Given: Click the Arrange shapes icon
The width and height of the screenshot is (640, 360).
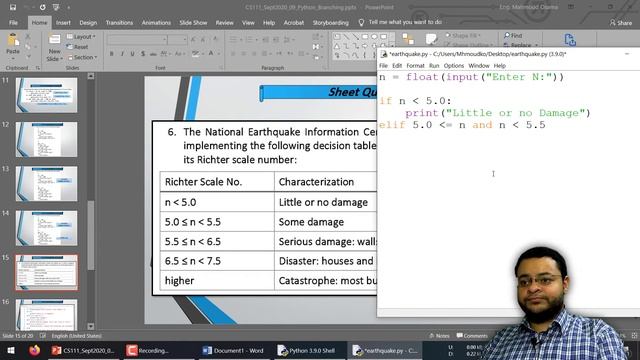Looking at the screenshot, I should click(408, 39).
